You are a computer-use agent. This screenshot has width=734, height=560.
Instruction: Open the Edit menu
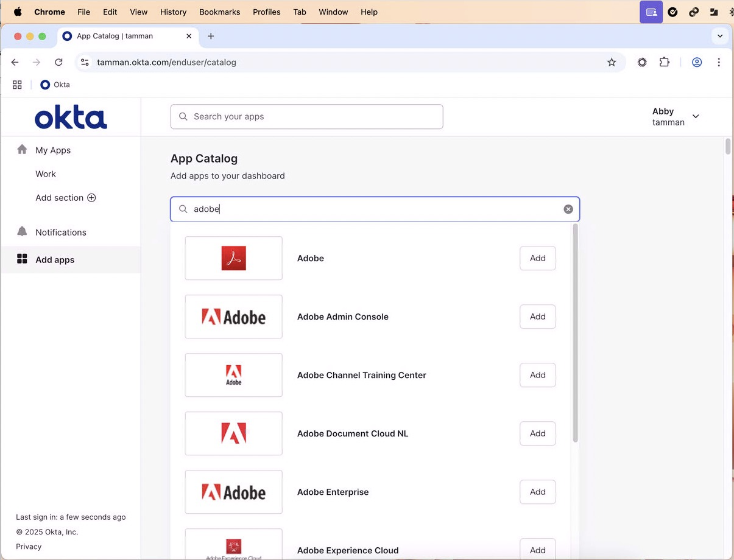(x=110, y=12)
